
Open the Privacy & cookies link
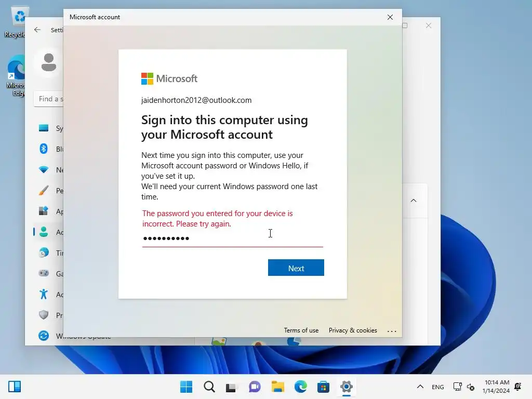(353, 330)
